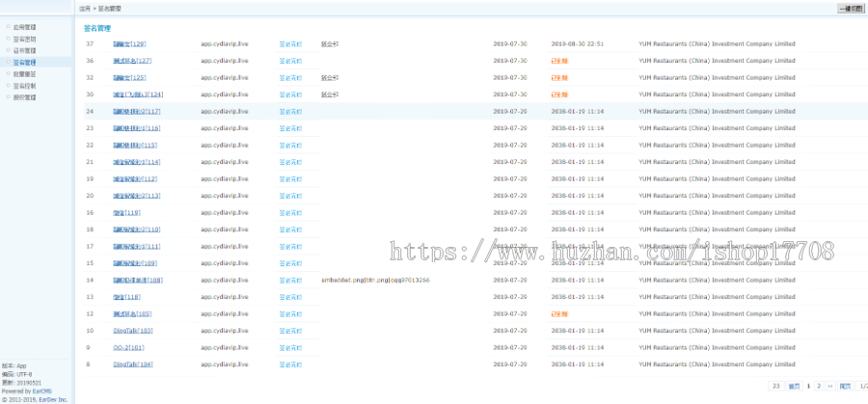Open 批量重签 in the left sidebar
Screen dimensions: 868x404
(x=24, y=73)
